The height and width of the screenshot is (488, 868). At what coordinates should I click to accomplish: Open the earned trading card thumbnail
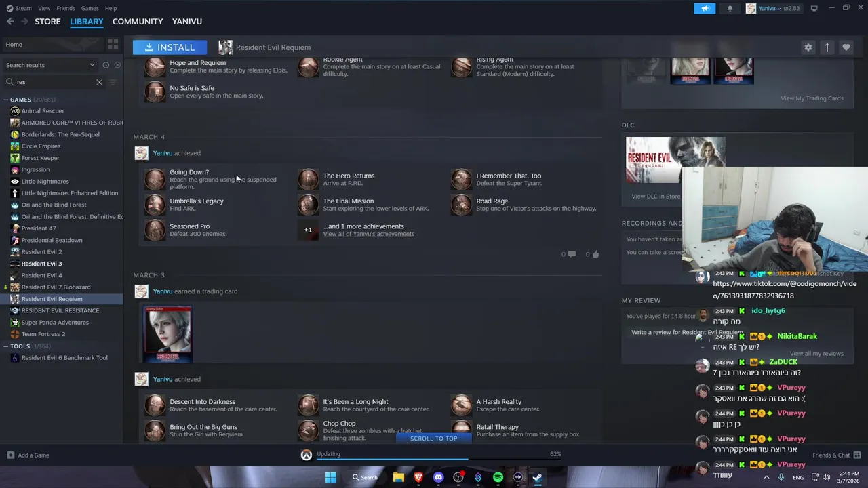(x=168, y=334)
